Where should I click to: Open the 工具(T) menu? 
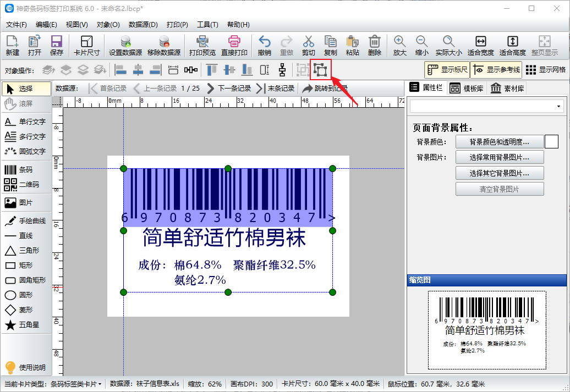(207, 25)
